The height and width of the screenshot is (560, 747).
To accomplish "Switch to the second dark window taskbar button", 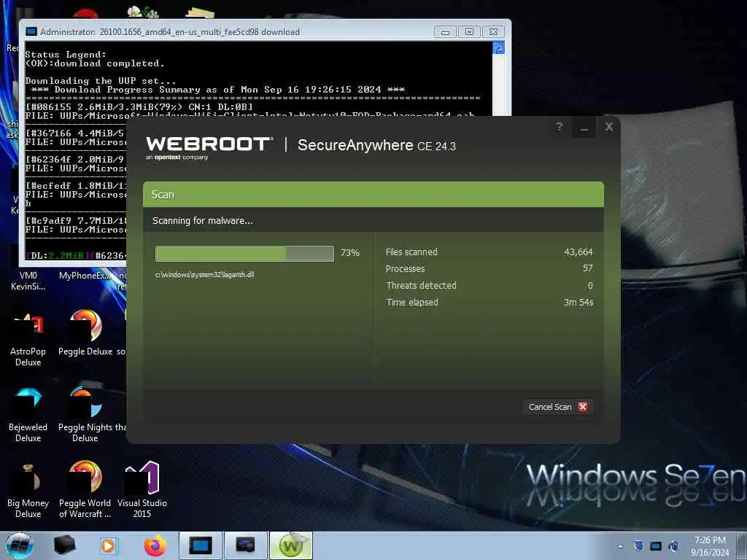I will click(x=245, y=545).
